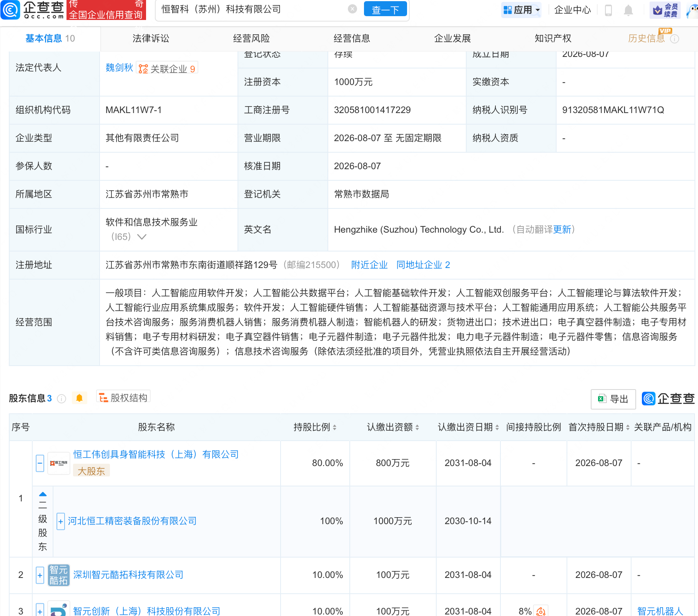This screenshot has height=616, width=698.
Task: Click the 更新 translation link
Action: point(562,230)
